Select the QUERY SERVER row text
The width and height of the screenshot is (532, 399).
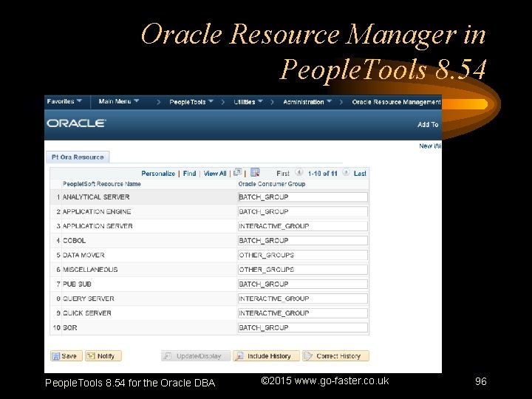click(88, 299)
